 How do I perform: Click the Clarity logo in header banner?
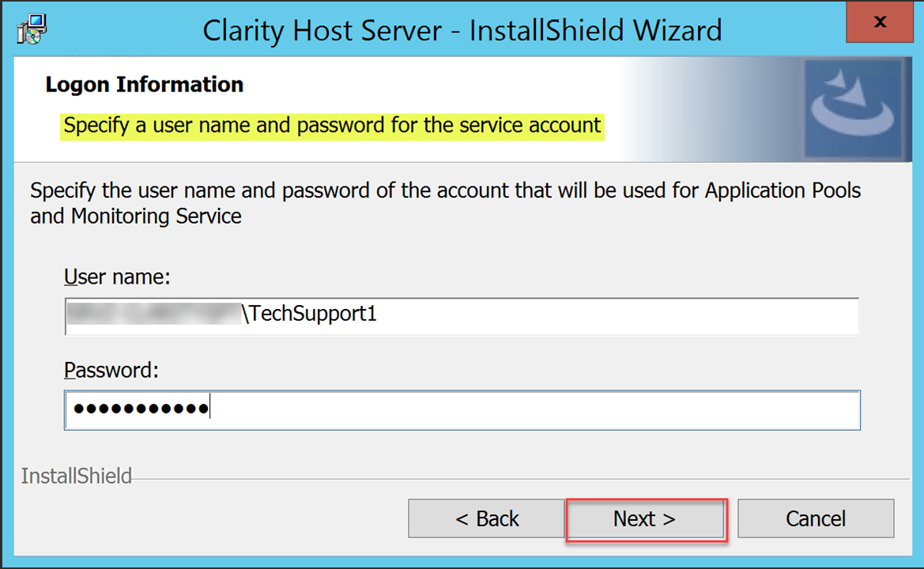pyautogui.click(x=852, y=108)
